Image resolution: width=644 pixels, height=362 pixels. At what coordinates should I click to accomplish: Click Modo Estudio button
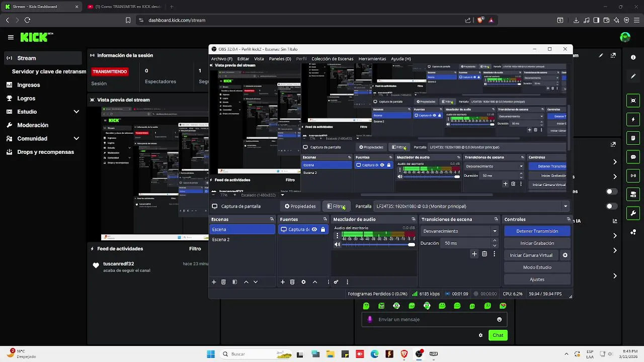(537, 267)
